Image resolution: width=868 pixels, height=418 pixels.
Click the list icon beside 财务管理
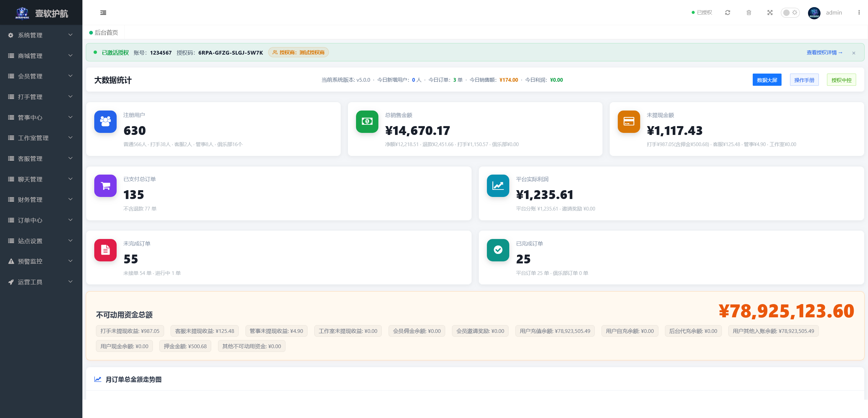[11, 200]
